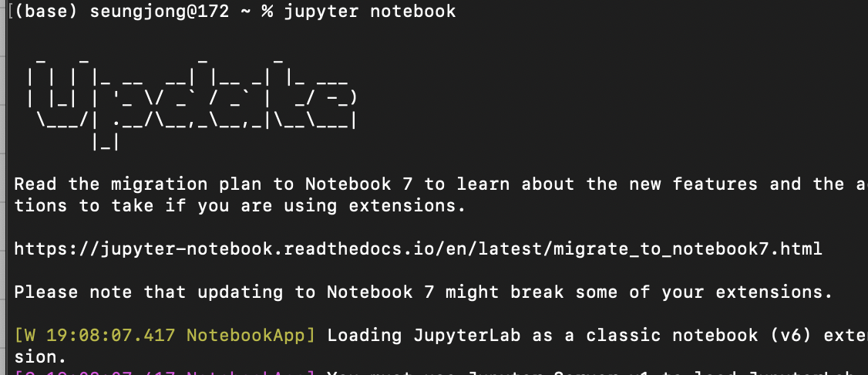Click the line 'tions to take if you are using extensions.'

241,206
